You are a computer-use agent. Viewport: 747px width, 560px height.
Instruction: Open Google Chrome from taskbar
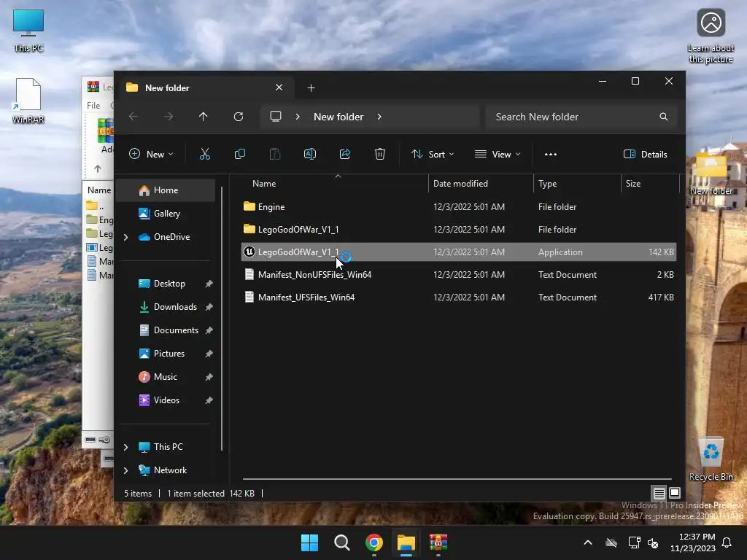374,542
